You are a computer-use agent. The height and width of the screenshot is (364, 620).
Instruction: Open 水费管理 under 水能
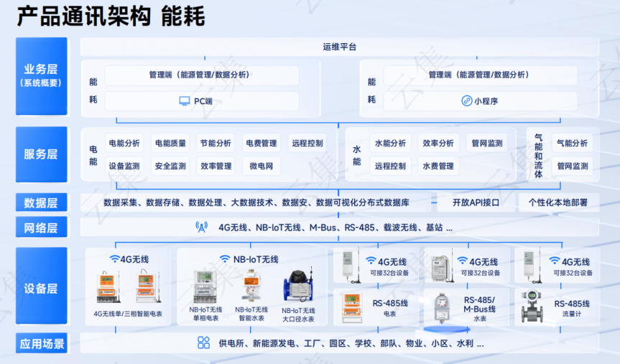click(x=438, y=166)
